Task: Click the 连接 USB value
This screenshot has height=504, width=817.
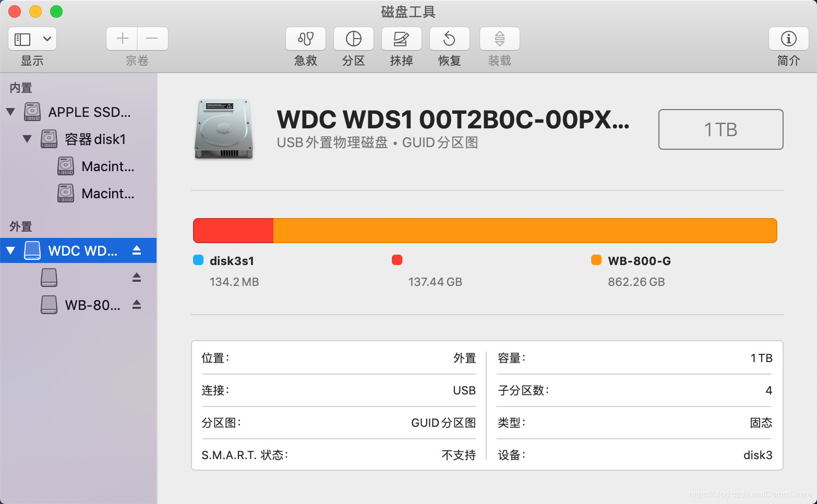Action: 464,390
